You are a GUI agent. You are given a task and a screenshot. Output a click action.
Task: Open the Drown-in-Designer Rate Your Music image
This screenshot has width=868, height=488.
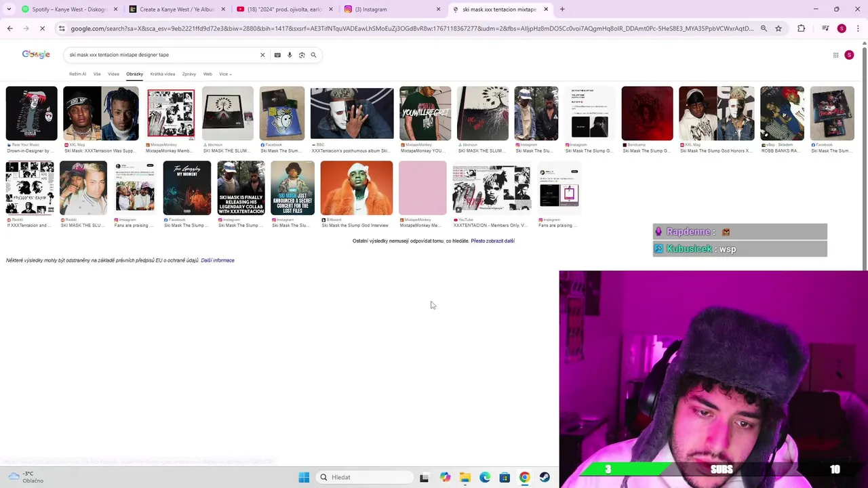(x=31, y=113)
